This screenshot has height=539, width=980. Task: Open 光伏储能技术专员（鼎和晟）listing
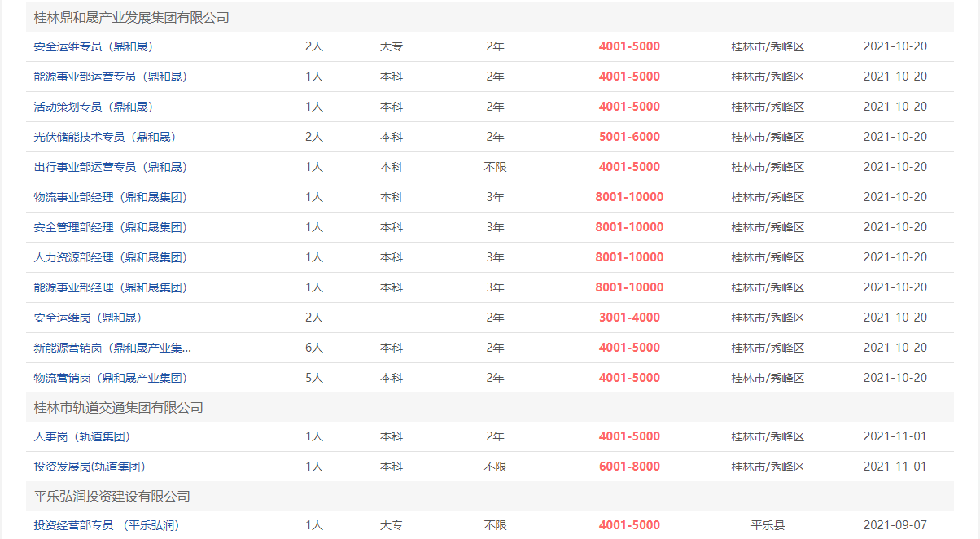tap(105, 137)
